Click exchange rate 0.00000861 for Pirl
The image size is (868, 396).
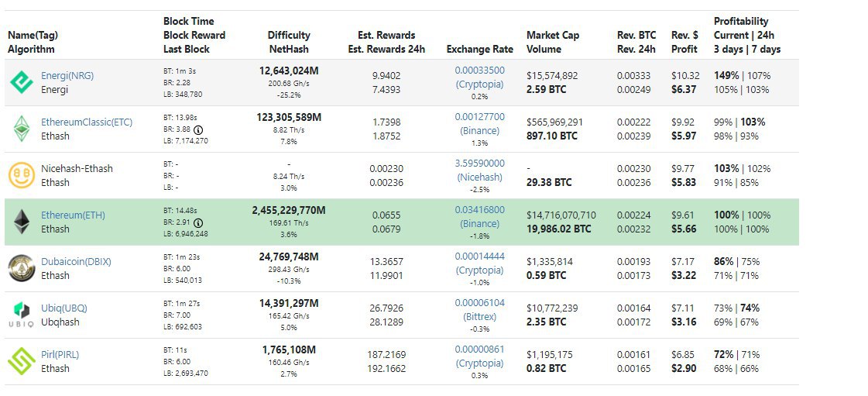point(480,350)
